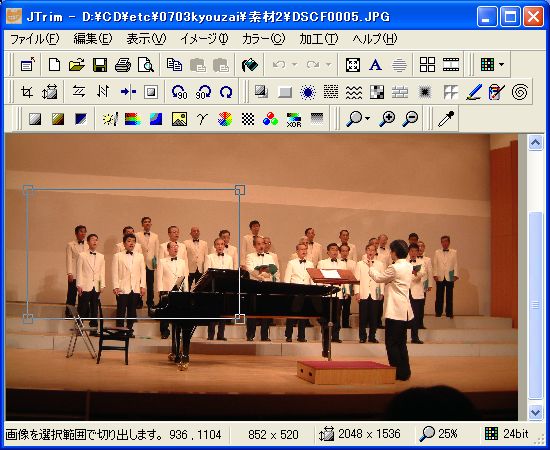Apply the wave effect icon
The image size is (550, 450).
click(x=354, y=92)
